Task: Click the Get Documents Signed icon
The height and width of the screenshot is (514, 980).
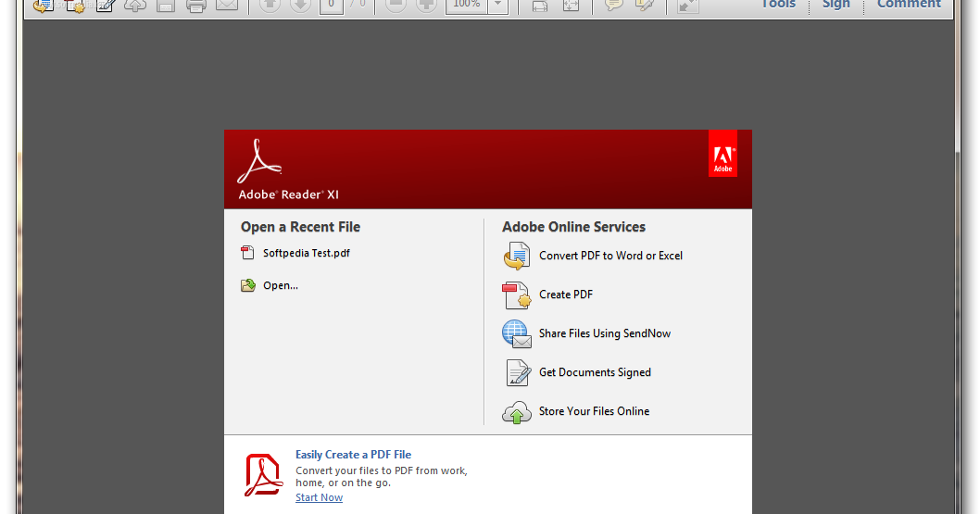Action: coord(516,372)
